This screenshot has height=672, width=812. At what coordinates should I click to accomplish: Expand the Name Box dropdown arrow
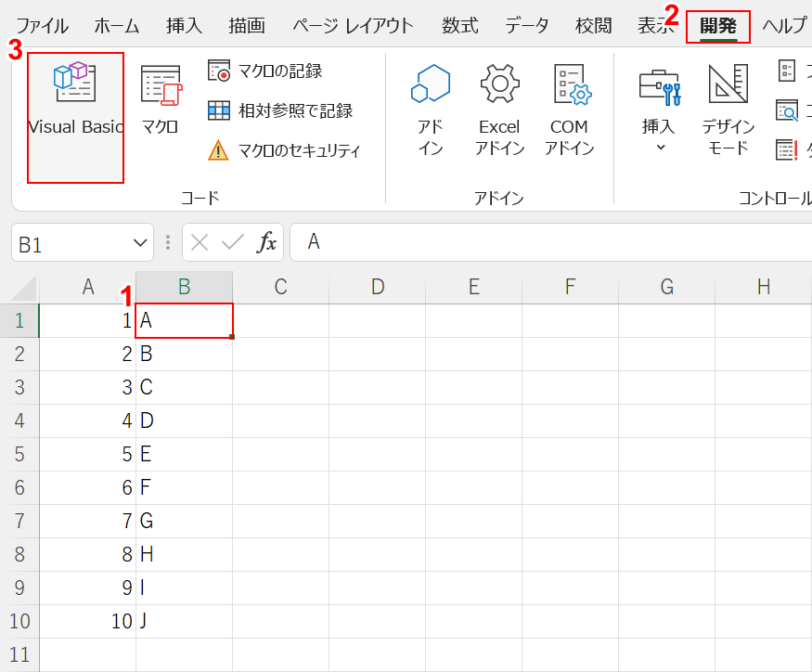click(140, 243)
